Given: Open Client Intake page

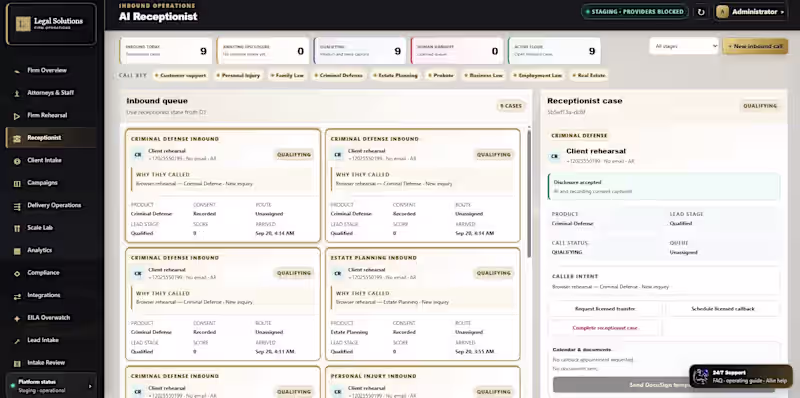Looking at the screenshot, I should click(x=51, y=160).
